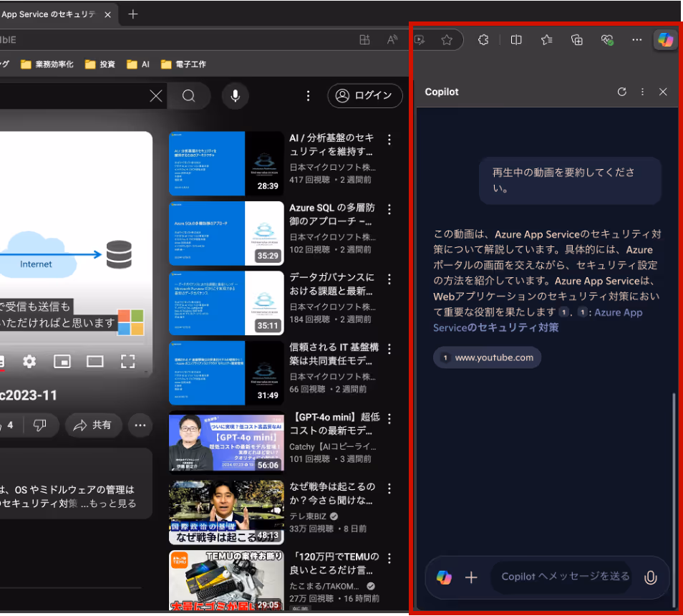
Task: Click the ログイン button
Action: [x=365, y=95]
